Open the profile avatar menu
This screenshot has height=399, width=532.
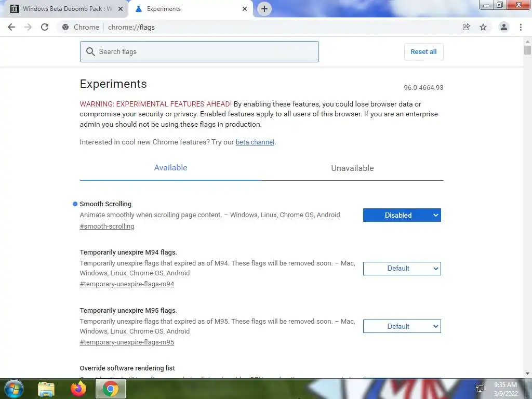coord(504,27)
